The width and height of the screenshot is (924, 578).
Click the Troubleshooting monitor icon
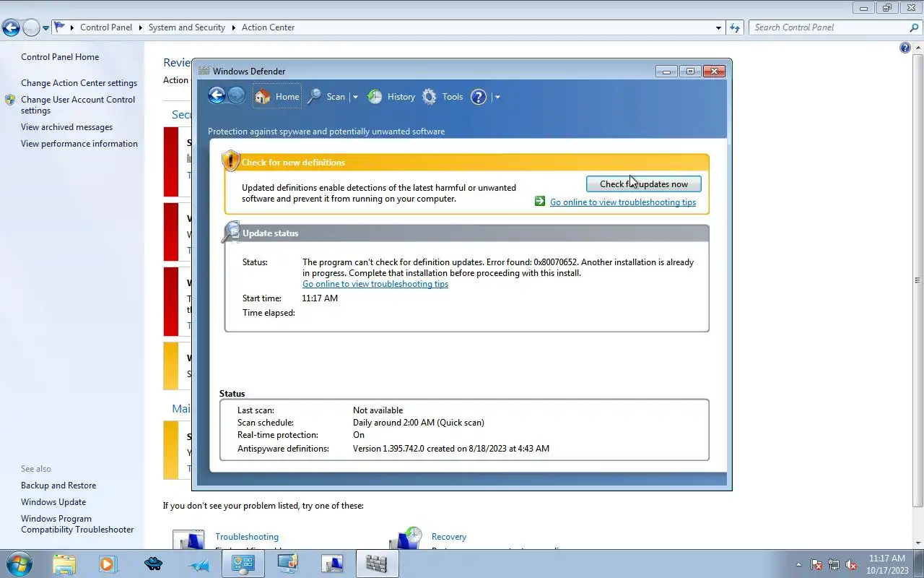click(x=188, y=540)
